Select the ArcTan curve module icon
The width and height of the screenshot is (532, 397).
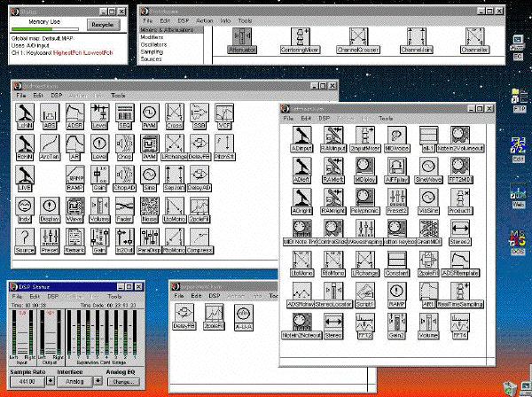(50, 147)
